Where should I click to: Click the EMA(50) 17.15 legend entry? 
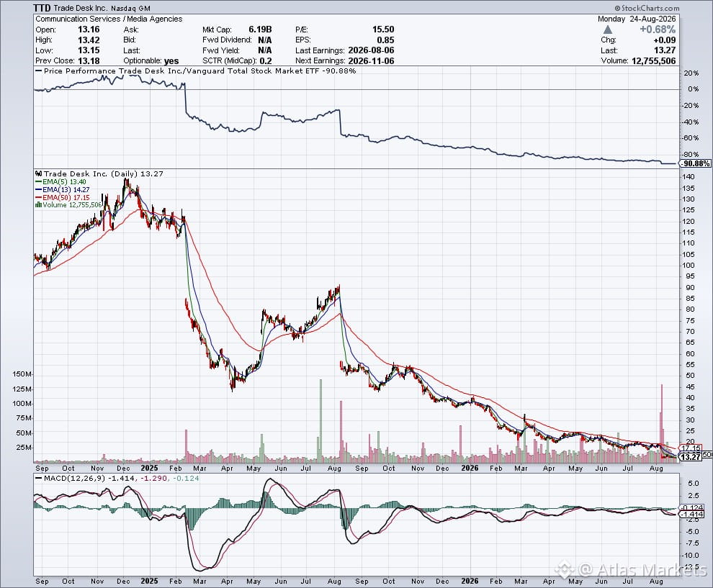[x=62, y=197]
